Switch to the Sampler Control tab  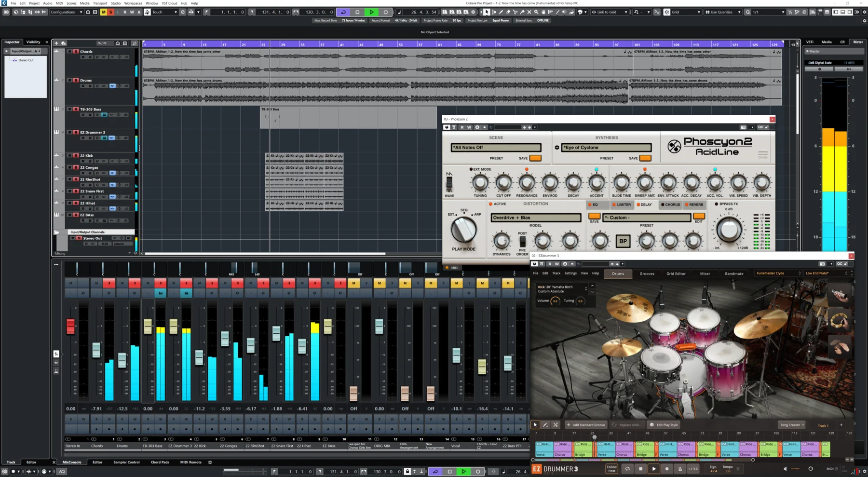pos(126,462)
